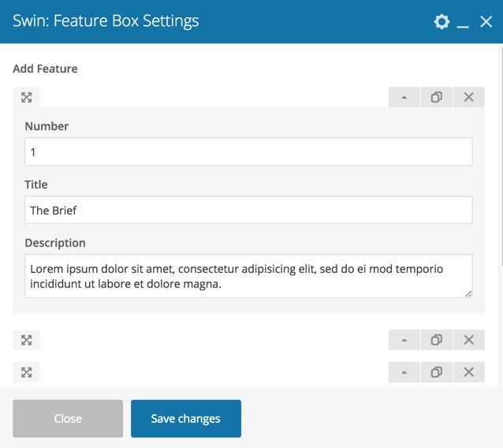Click move handle of first feature item

[27, 97]
